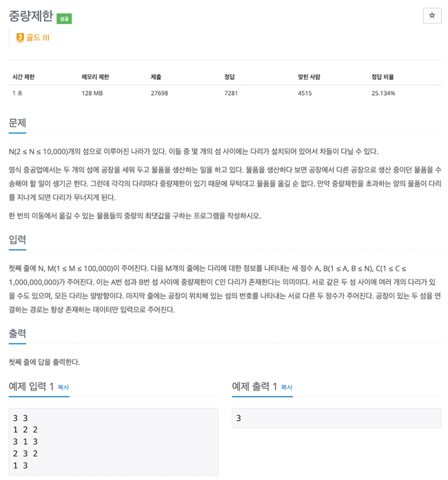Click the 입력 section heading
Screen dimensions: 448x480
pos(17,240)
